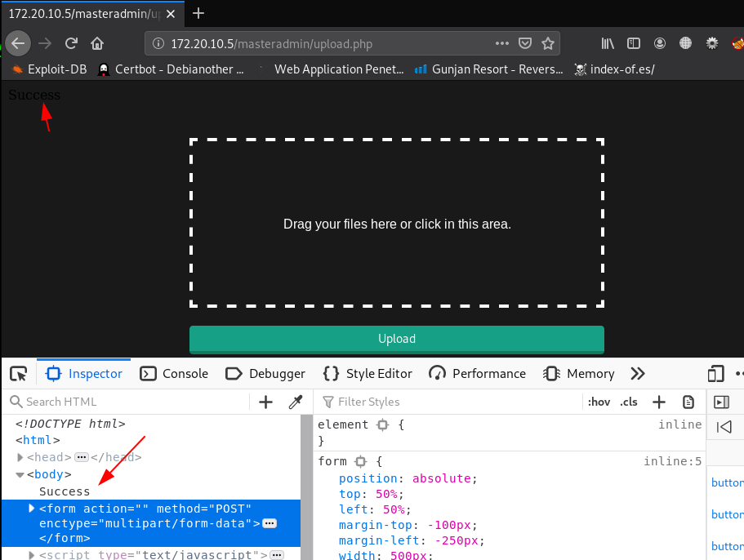The image size is (744, 560).
Task: Switch to the Inspector tab
Action: click(84, 374)
